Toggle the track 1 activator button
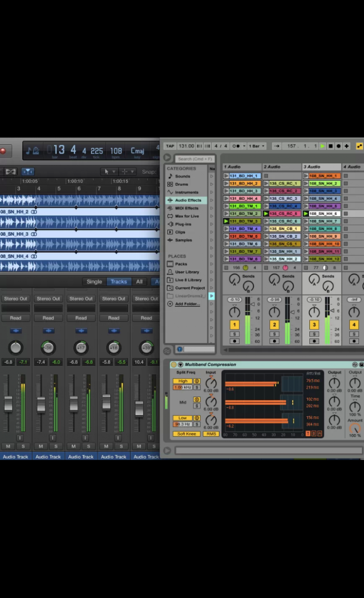This screenshot has height=598, width=364. click(235, 325)
